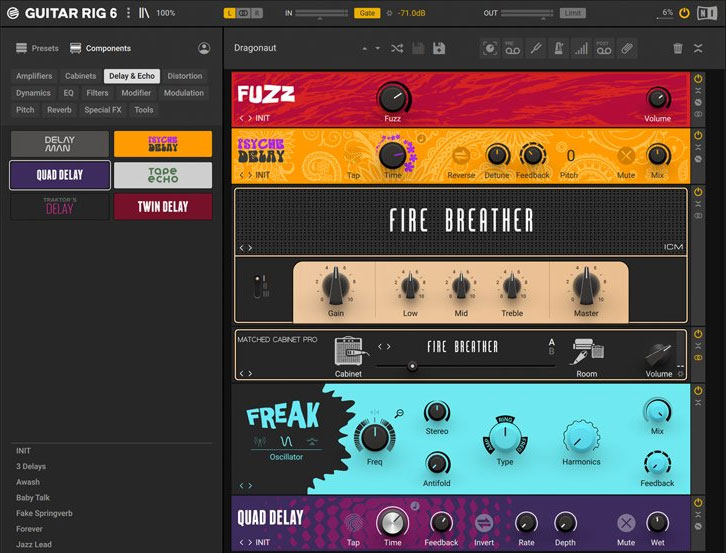Click the cabinet A/B blend slider handle
This screenshot has width=726, height=553.
[x=412, y=366]
